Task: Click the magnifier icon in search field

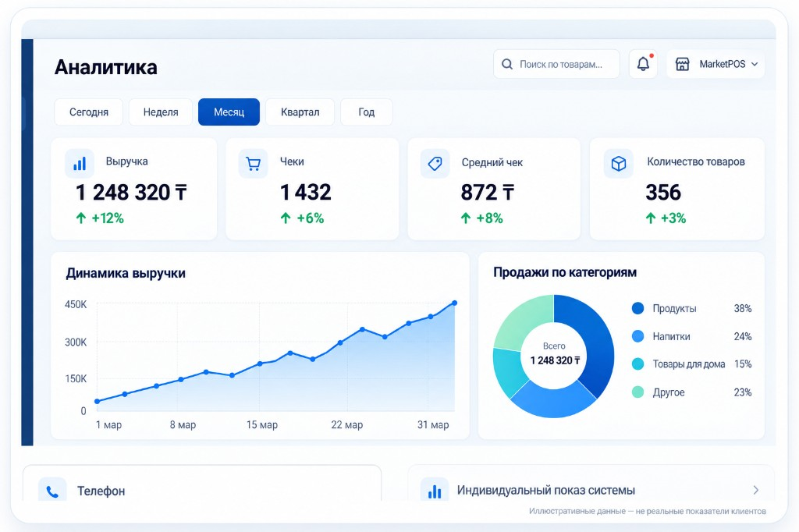Action: 507,64
